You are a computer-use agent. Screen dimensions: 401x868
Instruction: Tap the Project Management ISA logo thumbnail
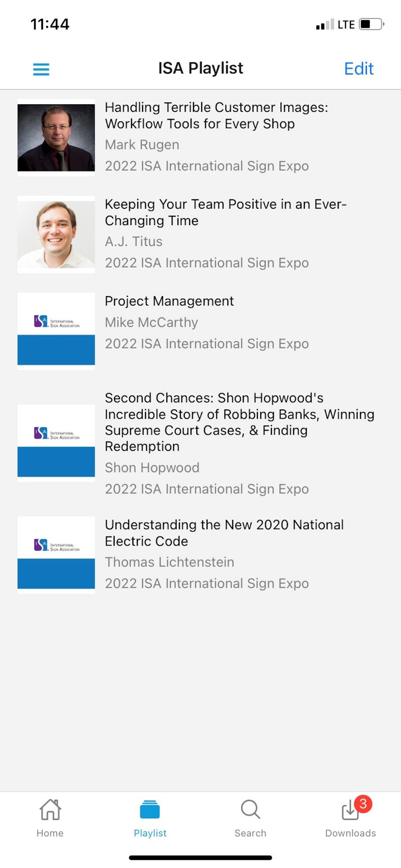pyautogui.click(x=56, y=331)
